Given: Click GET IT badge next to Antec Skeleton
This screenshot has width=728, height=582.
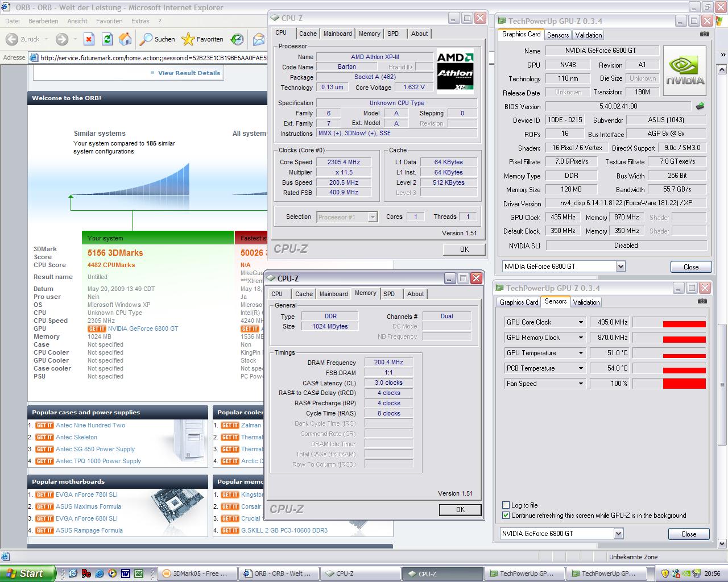Looking at the screenshot, I should [44, 437].
